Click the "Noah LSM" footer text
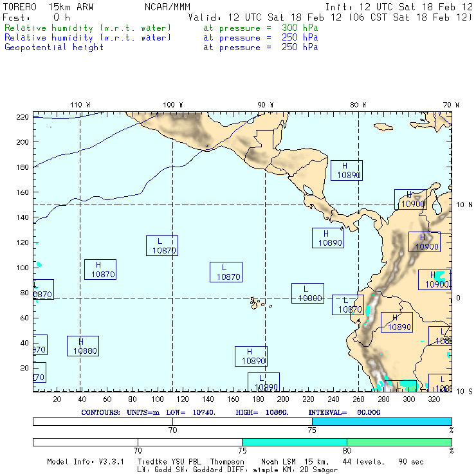This screenshot has height=476, width=476. pyautogui.click(x=279, y=462)
